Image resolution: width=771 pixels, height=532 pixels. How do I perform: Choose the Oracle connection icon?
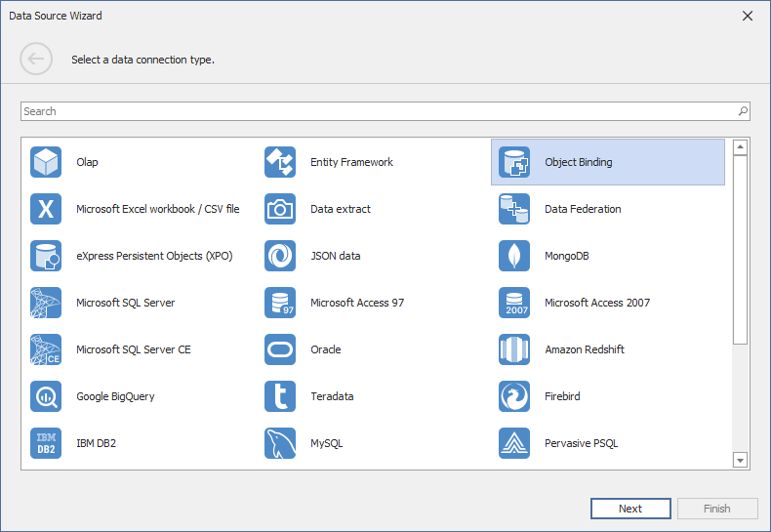[280, 349]
